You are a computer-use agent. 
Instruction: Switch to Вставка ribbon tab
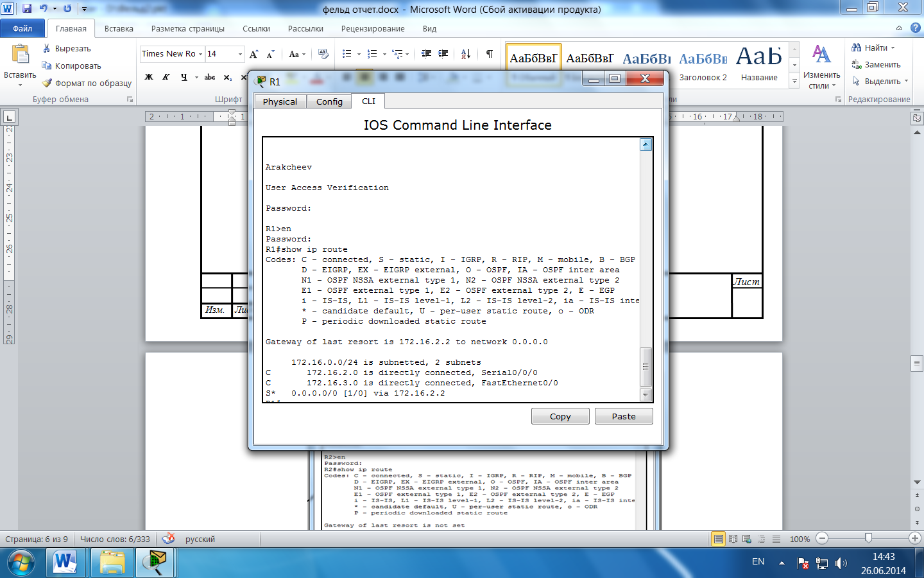119,28
